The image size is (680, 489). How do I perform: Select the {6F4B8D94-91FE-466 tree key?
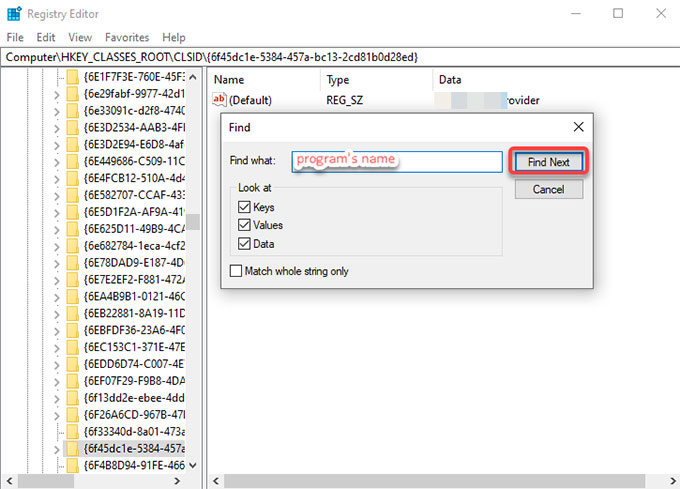point(134,466)
